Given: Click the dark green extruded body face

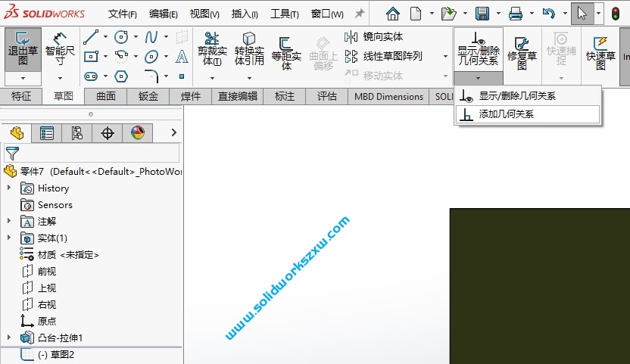Looking at the screenshot, I should coord(539,286).
